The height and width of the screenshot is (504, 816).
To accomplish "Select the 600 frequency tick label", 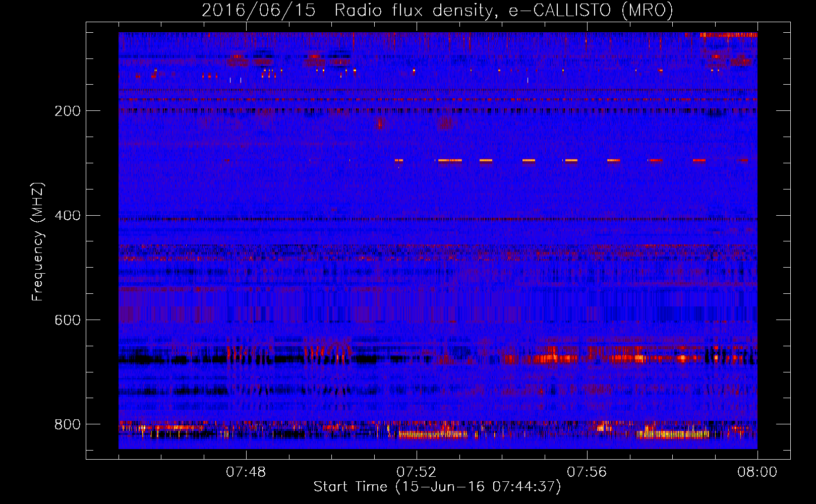I will pyautogui.click(x=68, y=320).
